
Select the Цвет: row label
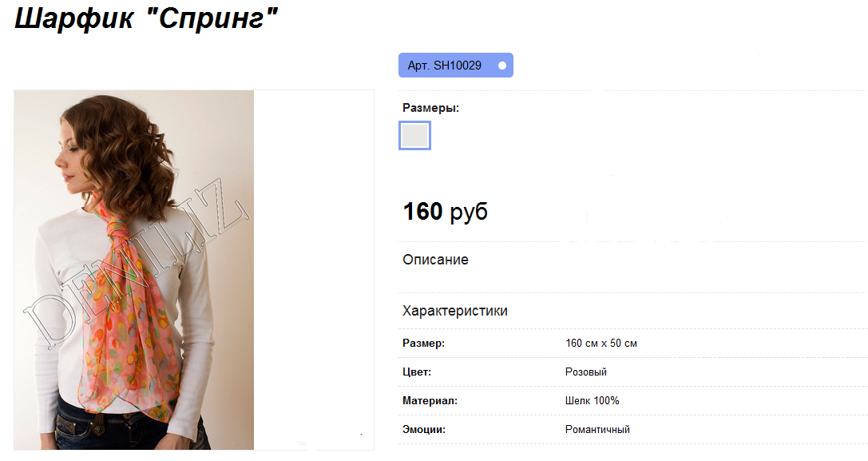click(416, 372)
